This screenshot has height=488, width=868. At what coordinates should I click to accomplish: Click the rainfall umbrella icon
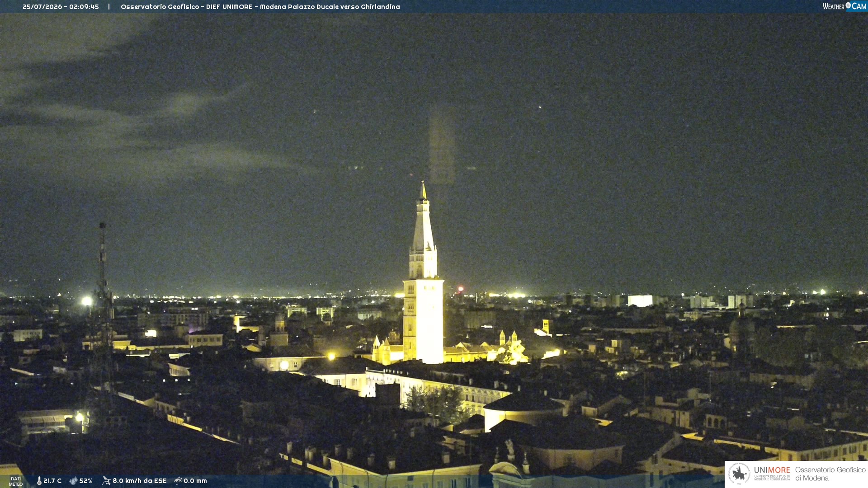click(x=178, y=481)
